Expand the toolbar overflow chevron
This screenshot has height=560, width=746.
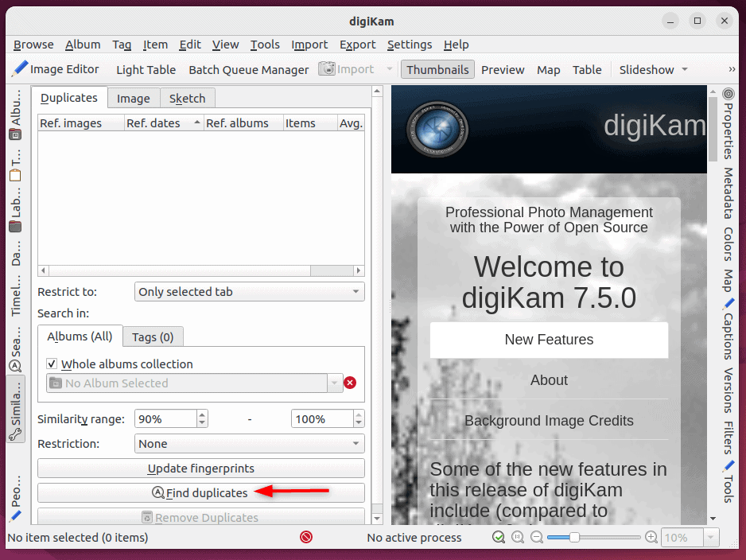[x=732, y=69]
